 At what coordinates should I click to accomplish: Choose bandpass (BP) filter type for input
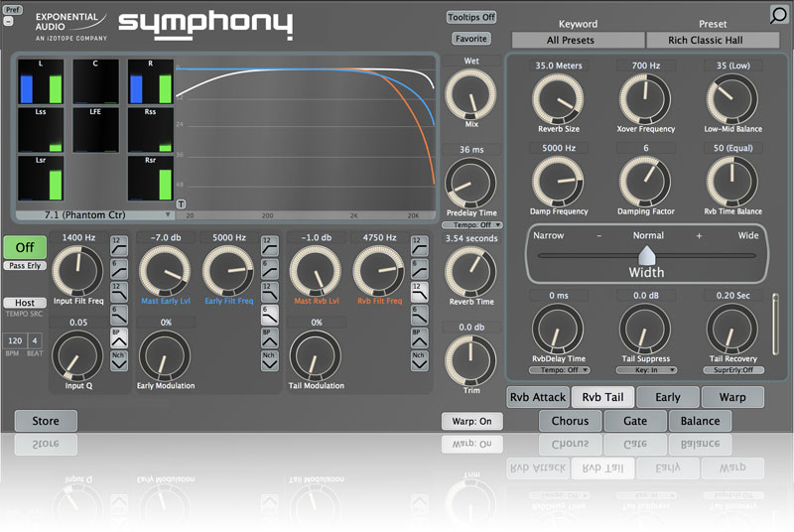tap(118, 337)
